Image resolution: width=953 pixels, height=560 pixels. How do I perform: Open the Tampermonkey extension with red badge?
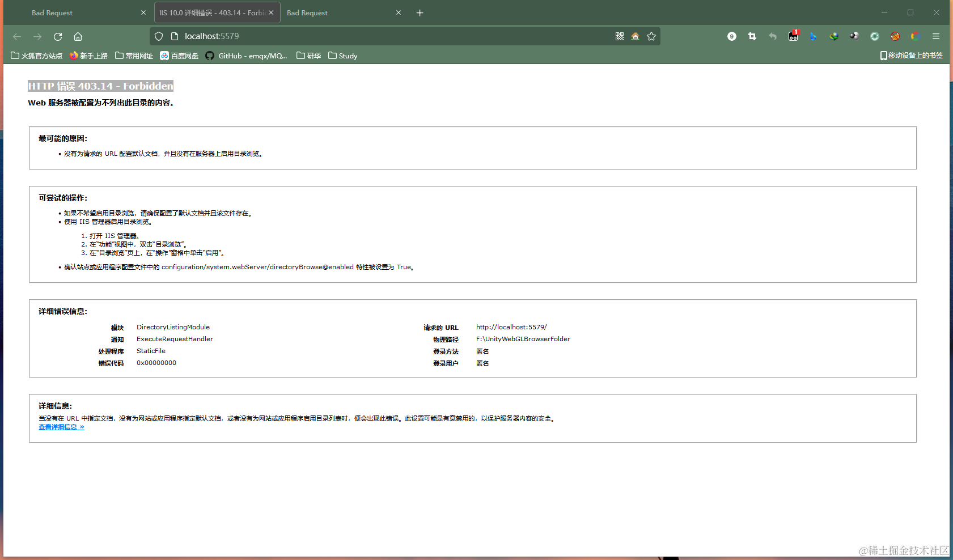[x=793, y=36]
